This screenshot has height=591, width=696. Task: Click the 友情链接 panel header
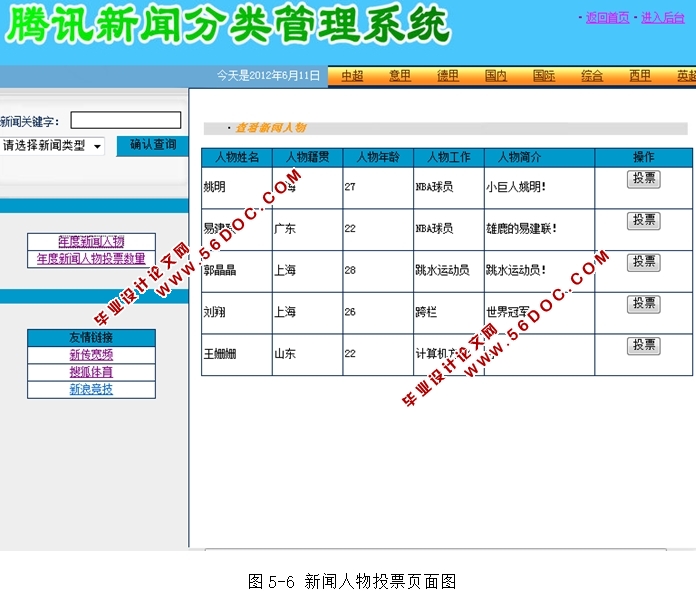coord(91,337)
